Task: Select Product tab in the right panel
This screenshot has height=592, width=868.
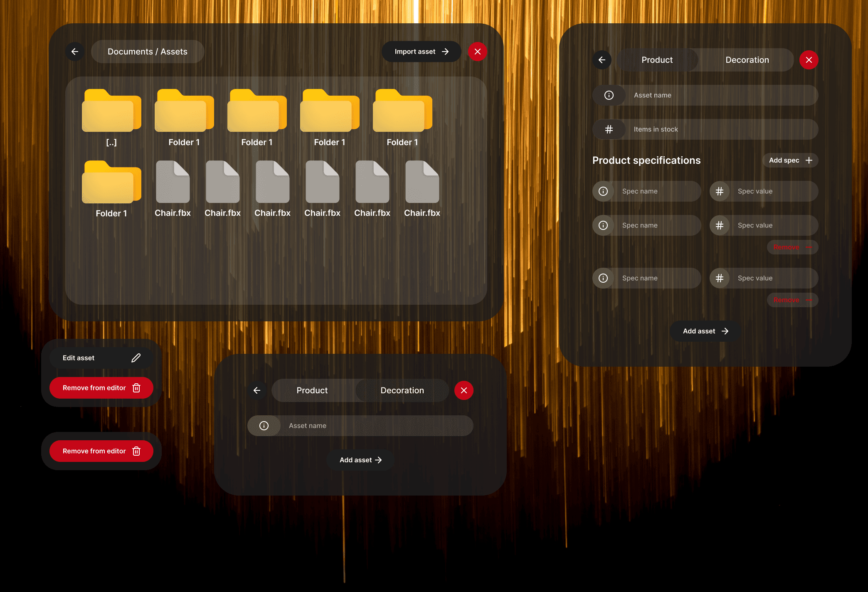Action: 657,60
